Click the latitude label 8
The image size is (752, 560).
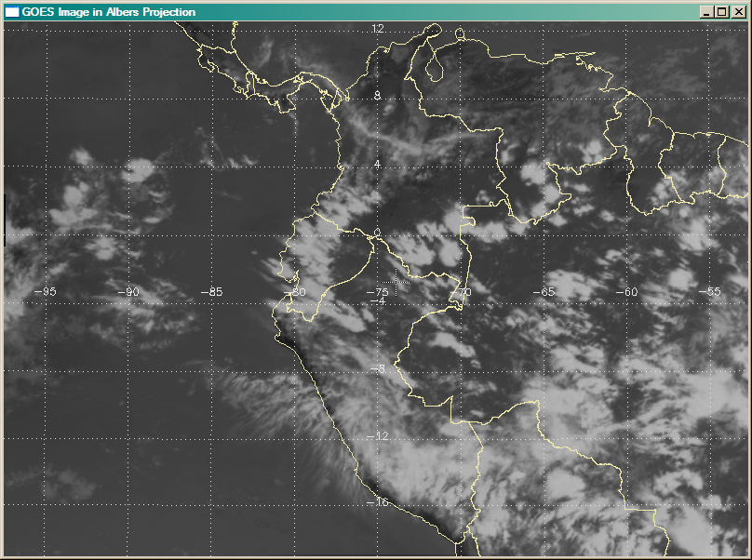[x=378, y=96]
